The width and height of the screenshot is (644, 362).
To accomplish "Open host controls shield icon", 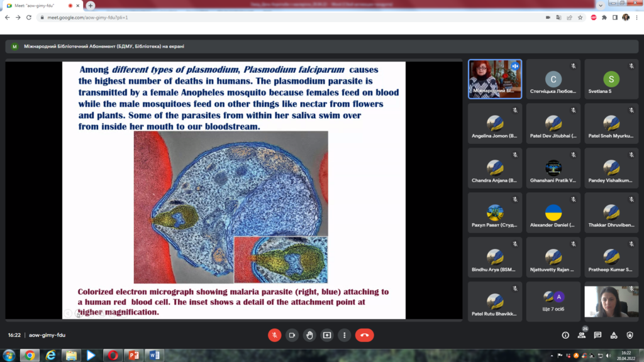I will point(630,336).
